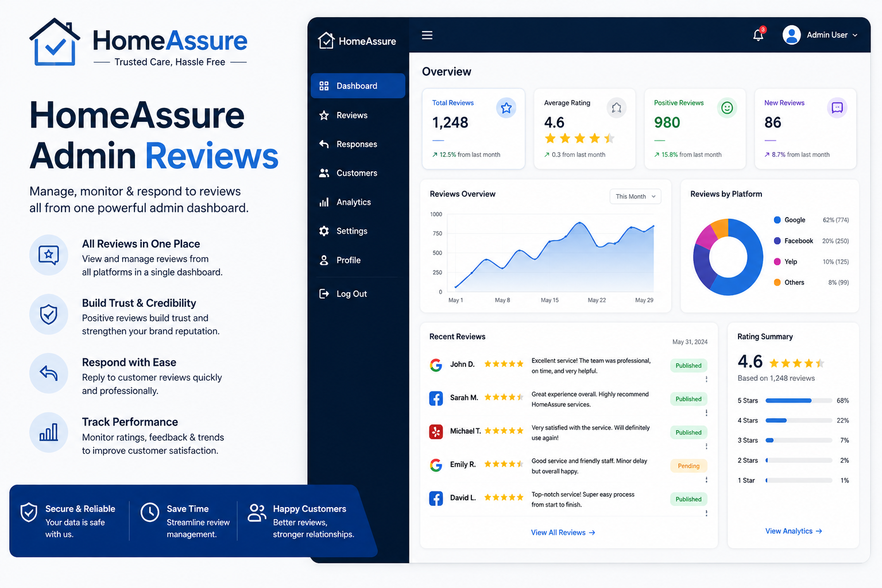Click Published badge on David L. review
Image resolution: width=882 pixels, height=588 pixels.
pyautogui.click(x=688, y=499)
